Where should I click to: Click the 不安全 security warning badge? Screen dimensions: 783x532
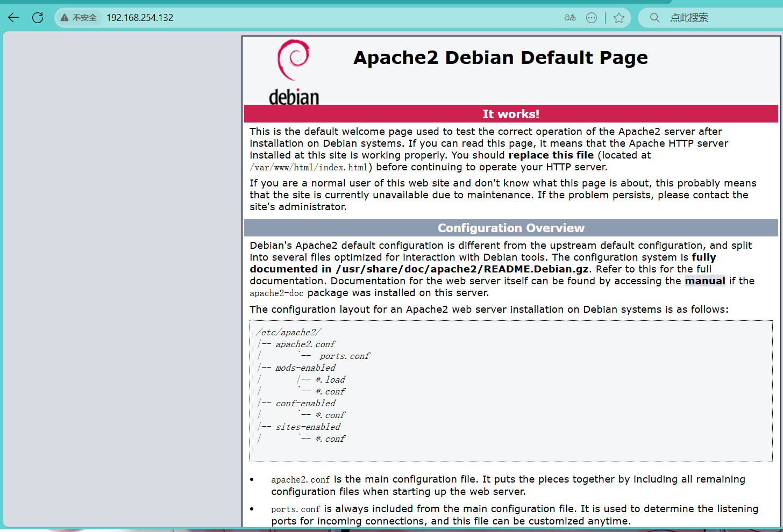click(x=79, y=18)
